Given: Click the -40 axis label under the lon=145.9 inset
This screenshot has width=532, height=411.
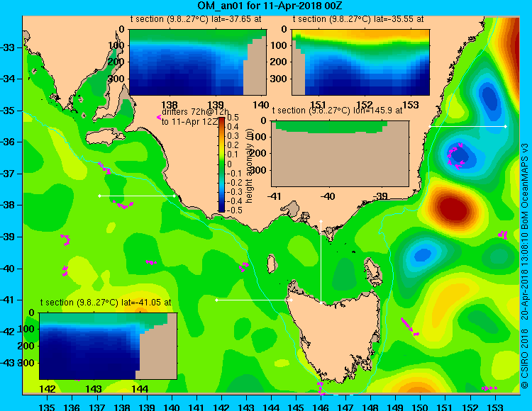Looking at the screenshot, I should 328,196.
